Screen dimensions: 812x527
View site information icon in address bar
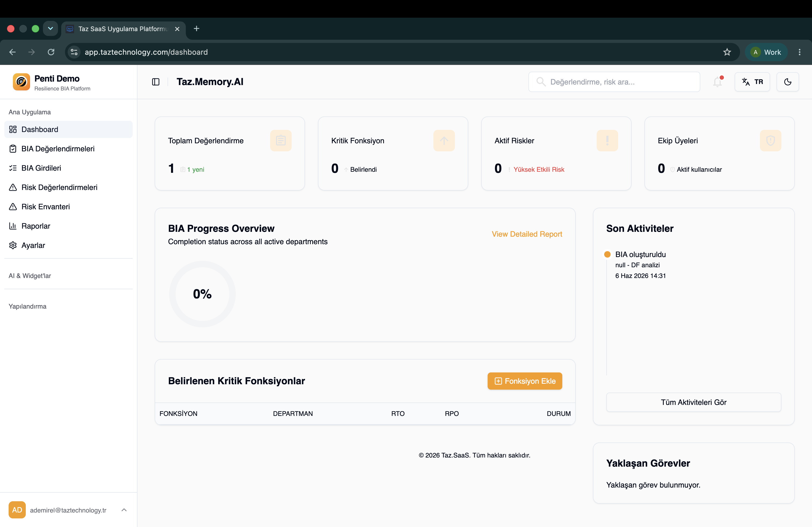tap(74, 52)
